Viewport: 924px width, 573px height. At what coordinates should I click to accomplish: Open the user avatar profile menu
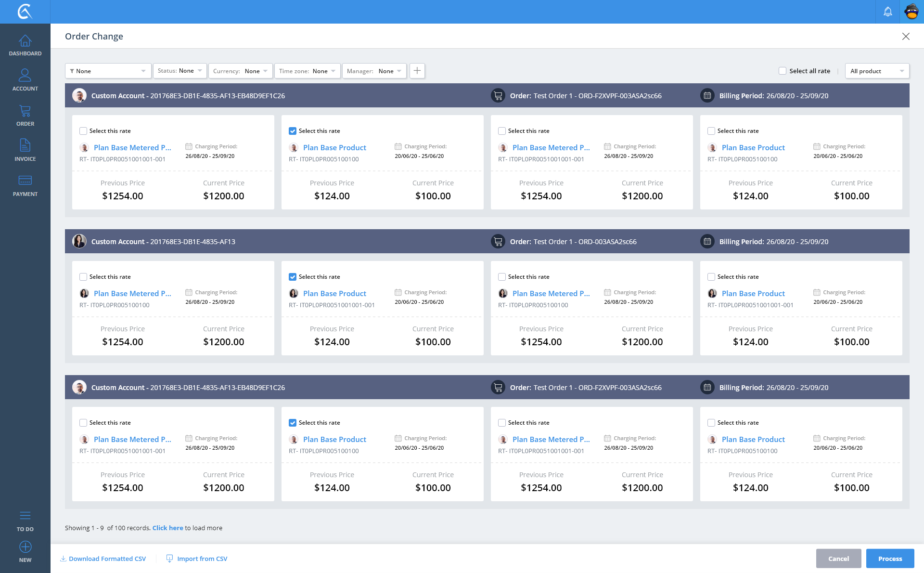point(911,12)
